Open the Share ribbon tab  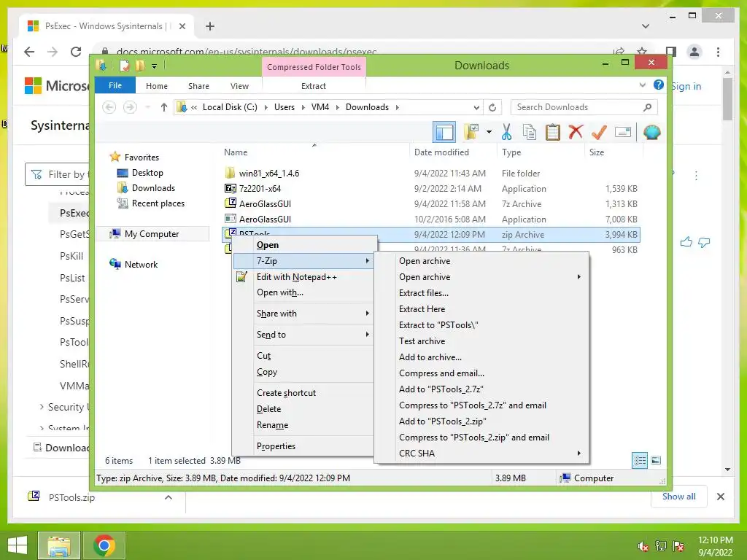click(x=198, y=86)
